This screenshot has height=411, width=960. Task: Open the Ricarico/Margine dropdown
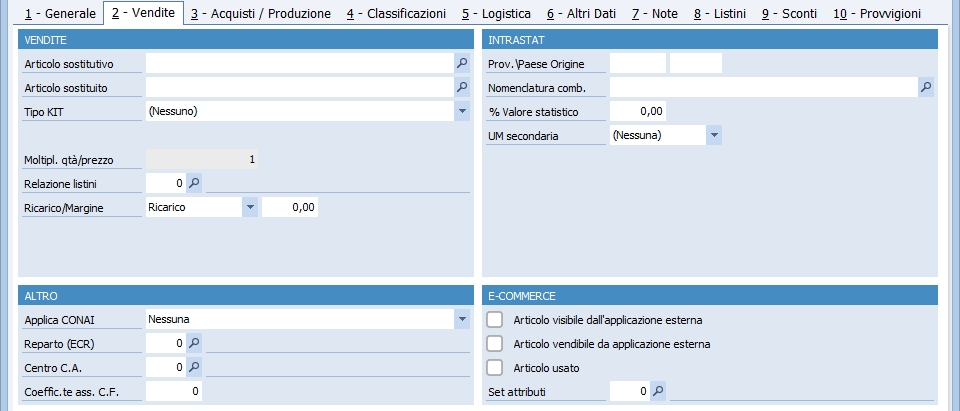[x=250, y=207]
